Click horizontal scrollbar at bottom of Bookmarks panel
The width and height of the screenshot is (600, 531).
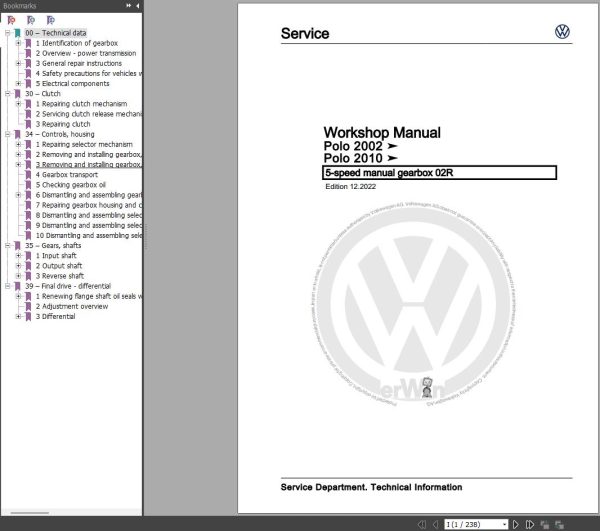[30, 513]
